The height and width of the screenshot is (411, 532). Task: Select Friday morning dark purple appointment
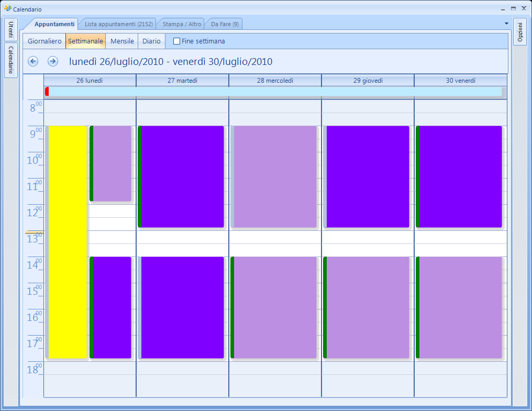click(459, 176)
